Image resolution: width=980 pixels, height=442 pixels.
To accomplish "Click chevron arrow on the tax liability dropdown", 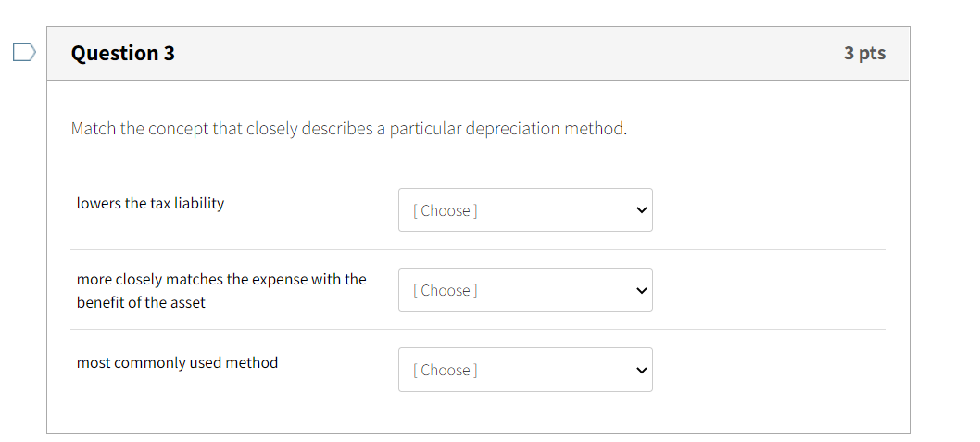I will click(640, 210).
